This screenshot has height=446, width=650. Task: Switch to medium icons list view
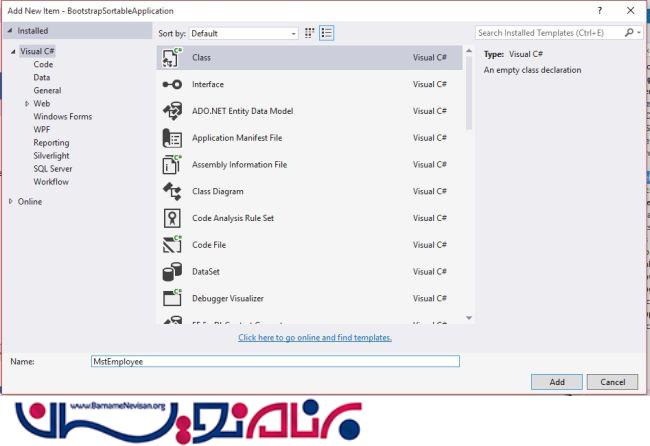pyautogui.click(x=326, y=33)
